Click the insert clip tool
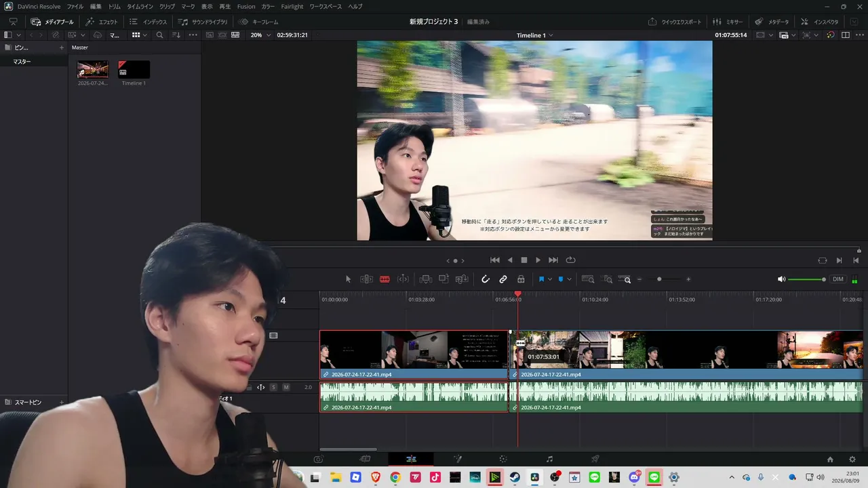 [426, 279]
